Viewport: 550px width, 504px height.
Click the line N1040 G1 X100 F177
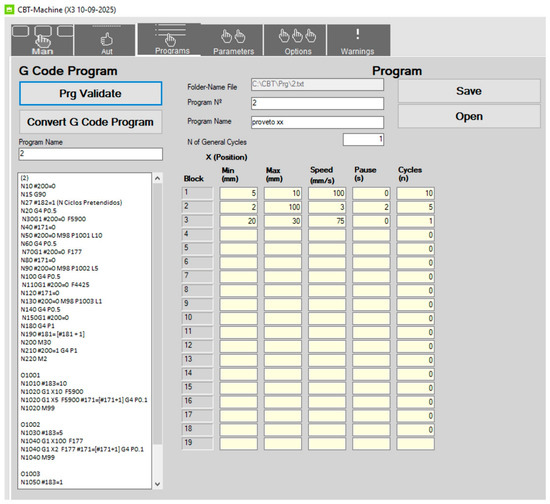click(x=52, y=441)
